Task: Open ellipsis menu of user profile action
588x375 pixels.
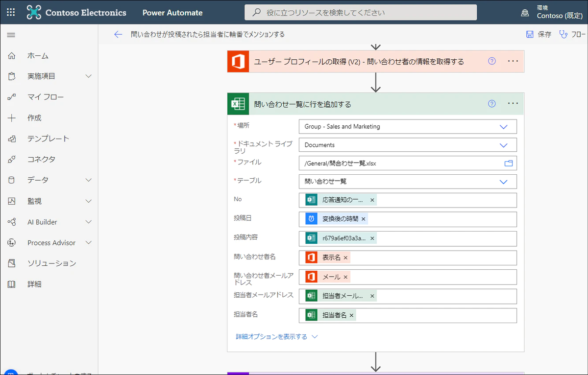Action: tap(513, 61)
